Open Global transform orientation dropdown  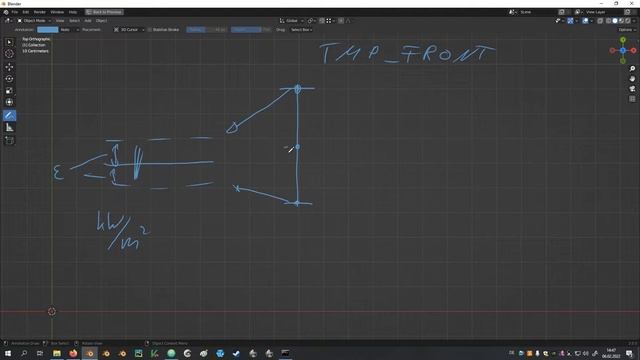coord(291,20)
